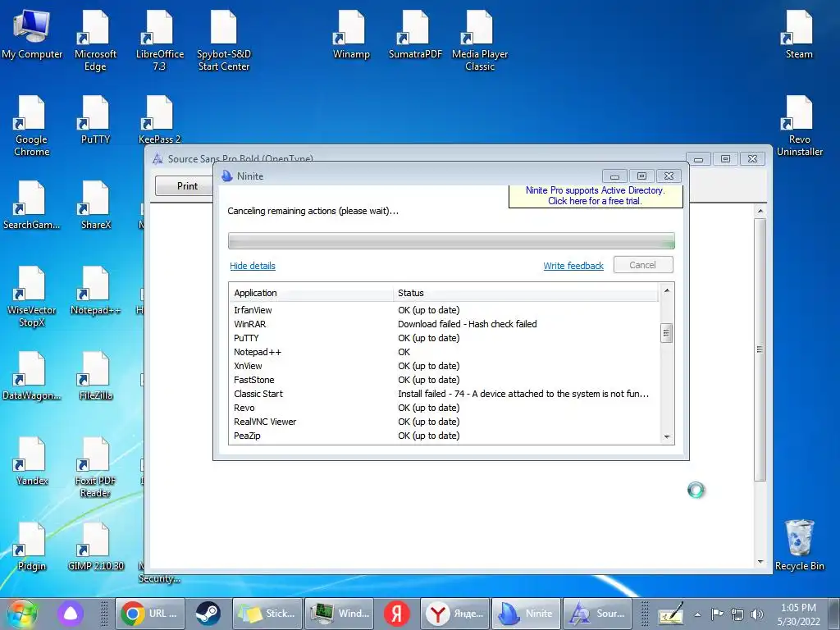This screenshot has width=840, height=630.
Task: Select the Ninite taskbar button
Action: 526,614
